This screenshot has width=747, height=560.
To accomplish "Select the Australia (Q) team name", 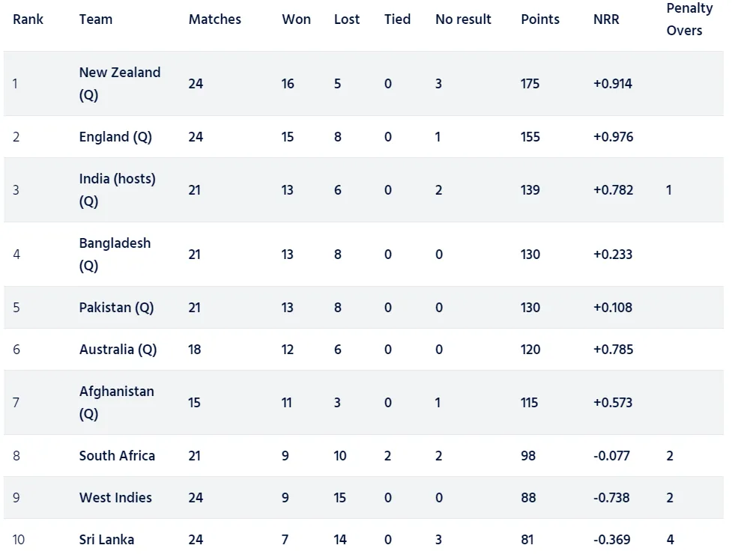I will coord(118,350).
